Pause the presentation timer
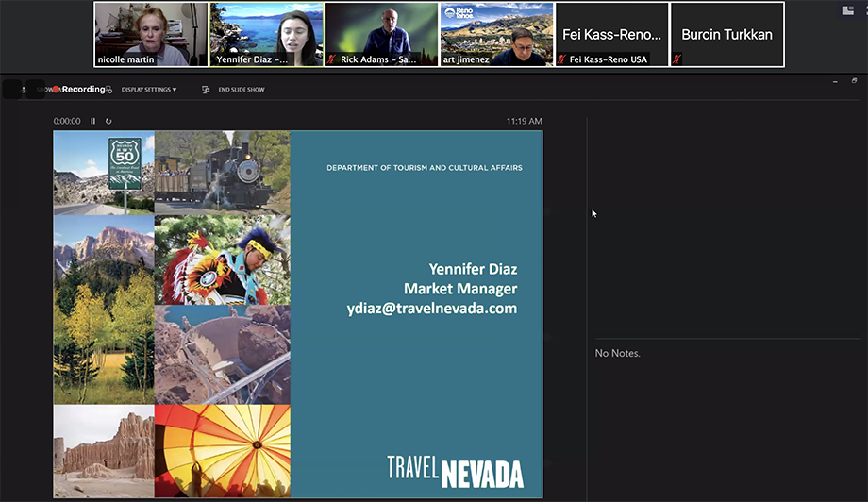868x502 pixels. [93, 121]
